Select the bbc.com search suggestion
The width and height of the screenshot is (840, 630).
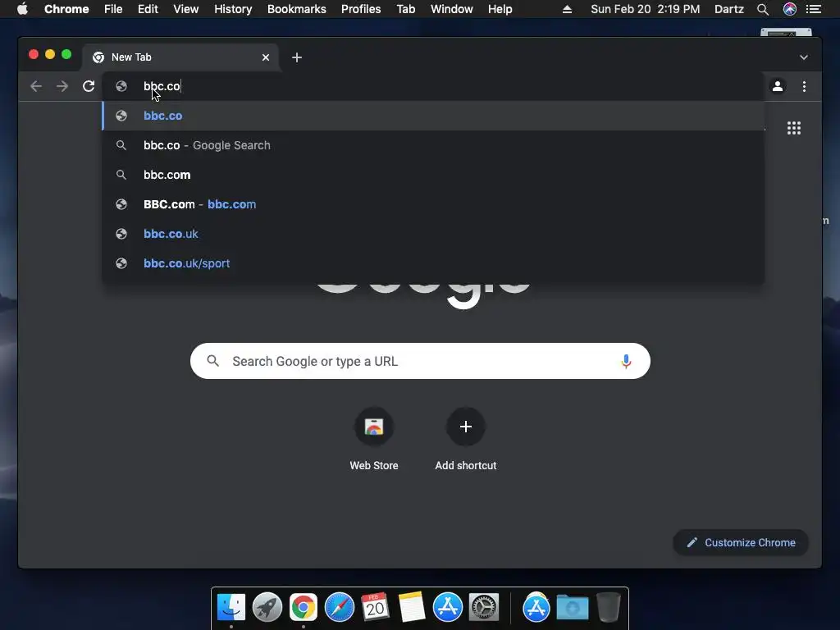(x=433, y=175)
